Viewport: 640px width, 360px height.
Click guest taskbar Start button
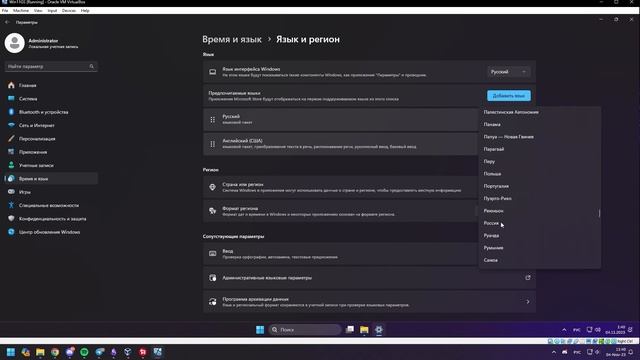pos(260,329)
